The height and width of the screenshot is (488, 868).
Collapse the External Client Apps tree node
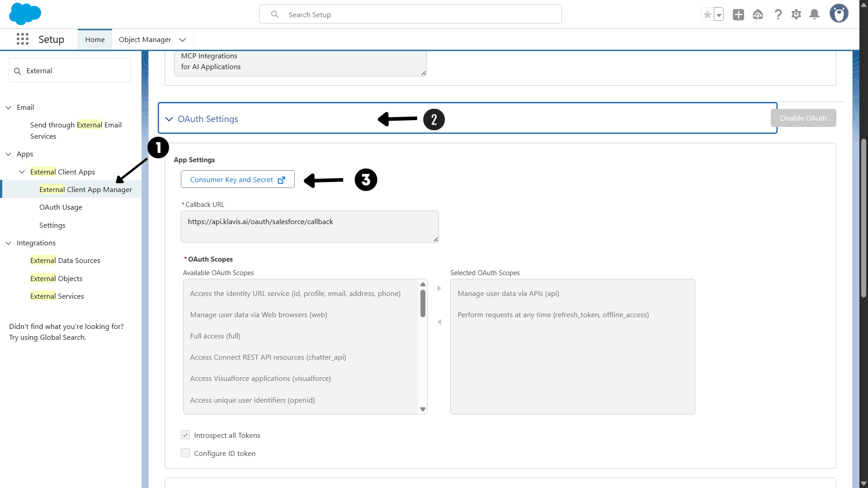pos(22,172)
